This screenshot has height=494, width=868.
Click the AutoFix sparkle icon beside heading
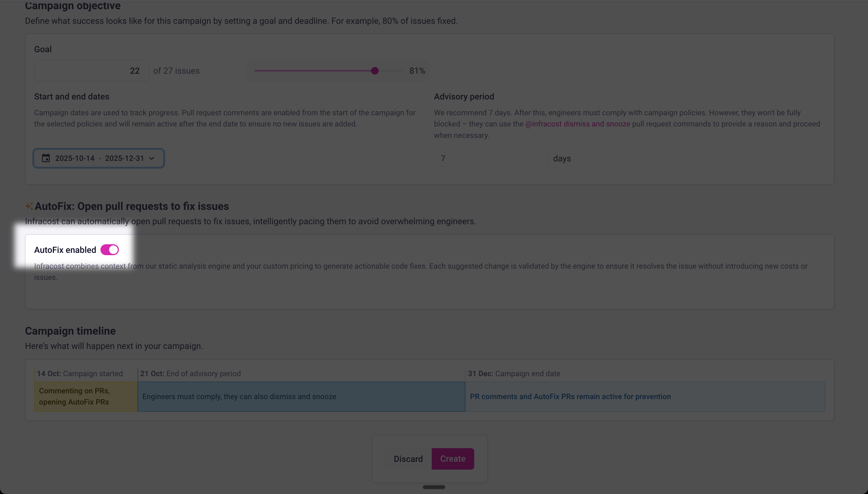point(29,206)
